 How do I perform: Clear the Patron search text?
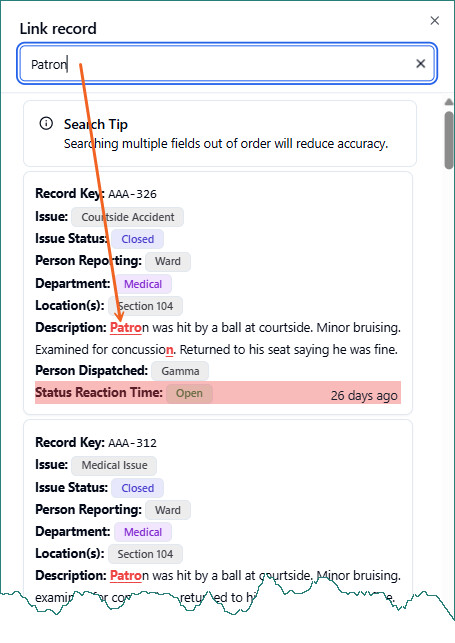click(x=421, y=64)
